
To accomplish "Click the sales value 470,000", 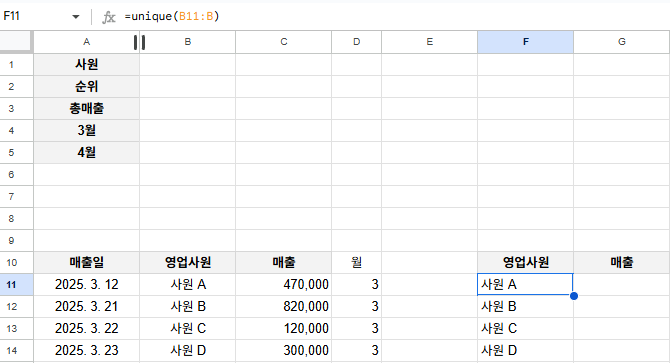I will coord(284,284).
